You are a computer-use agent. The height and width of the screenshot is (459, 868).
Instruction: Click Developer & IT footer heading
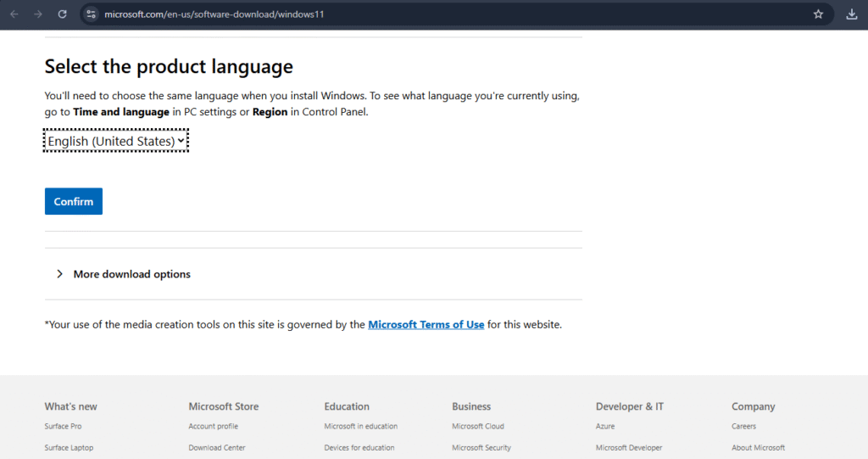pos(630,406)
